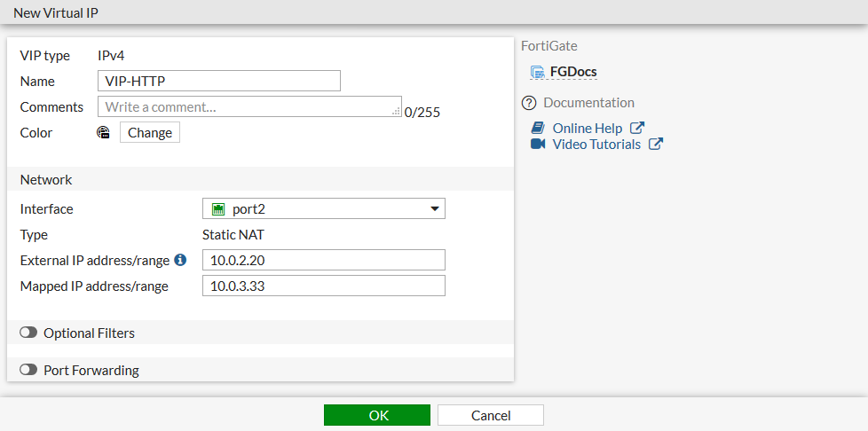Click the External IP info icon
The image size is (868, 431).
pos(180,261)
